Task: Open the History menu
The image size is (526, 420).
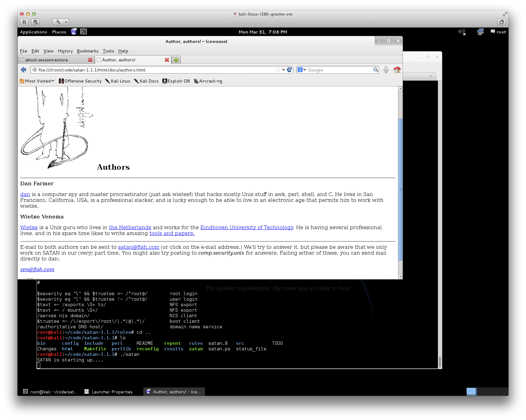Action: click(x=65, y=51)
